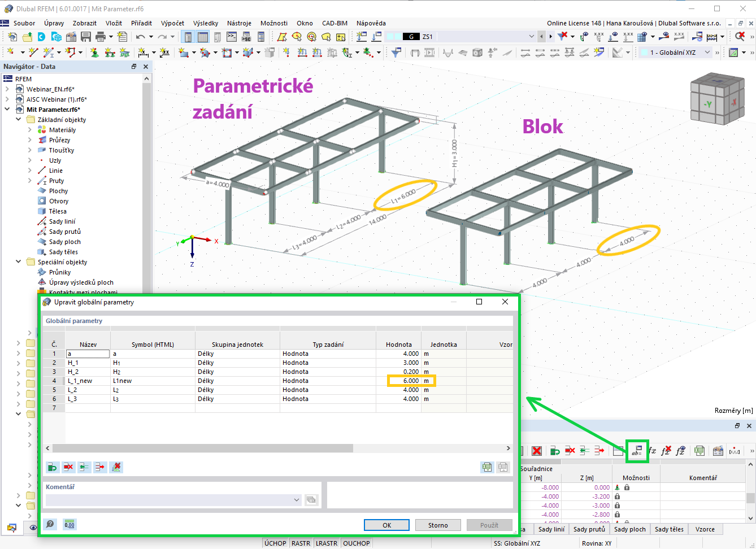Click the L_1_new value cell 6.000
Viewport: 756px width, 549px height.
click(x=399, y=381)
